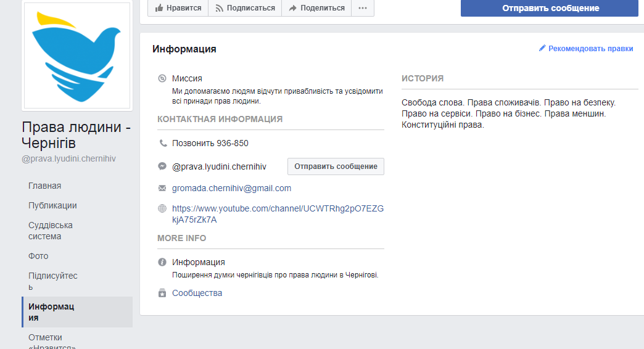Select Суддівська система in sidebar
The width and height of the screenshot is (644, 349).
(51, 231)
